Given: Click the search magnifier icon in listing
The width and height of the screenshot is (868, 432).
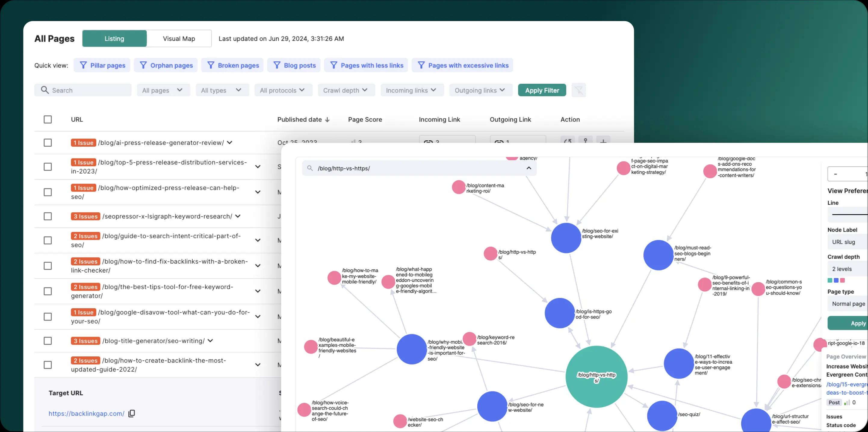Looking at the screenshot, I should (x=45, y=90).
